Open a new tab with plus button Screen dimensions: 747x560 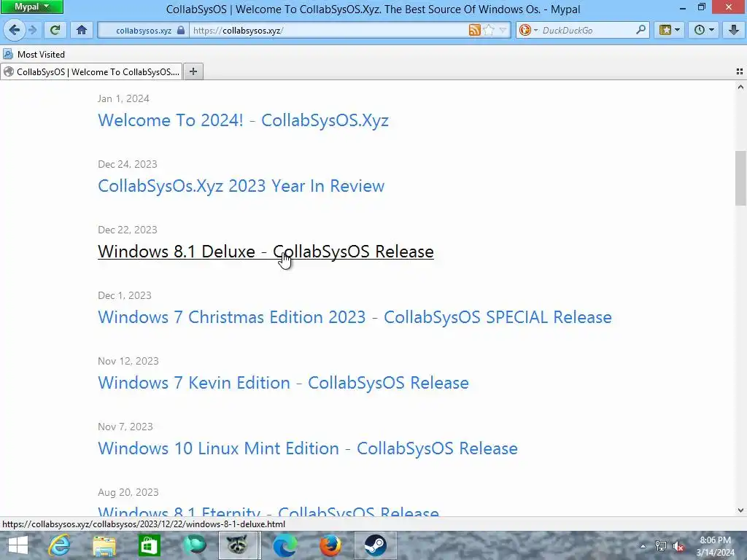(193, 71)
